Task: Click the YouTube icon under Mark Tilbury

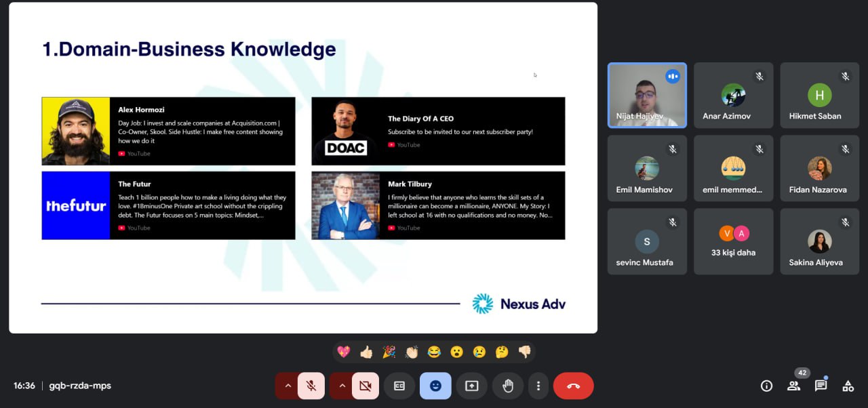Action: click(x=391, y=228)
